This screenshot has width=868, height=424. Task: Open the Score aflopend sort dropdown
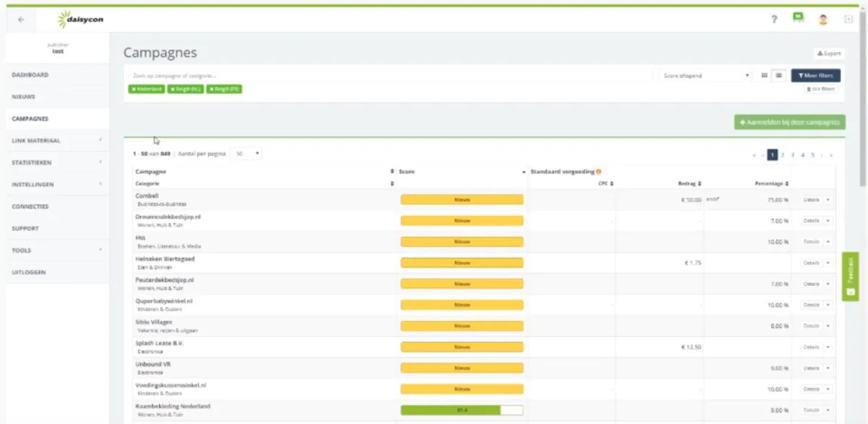706,75
